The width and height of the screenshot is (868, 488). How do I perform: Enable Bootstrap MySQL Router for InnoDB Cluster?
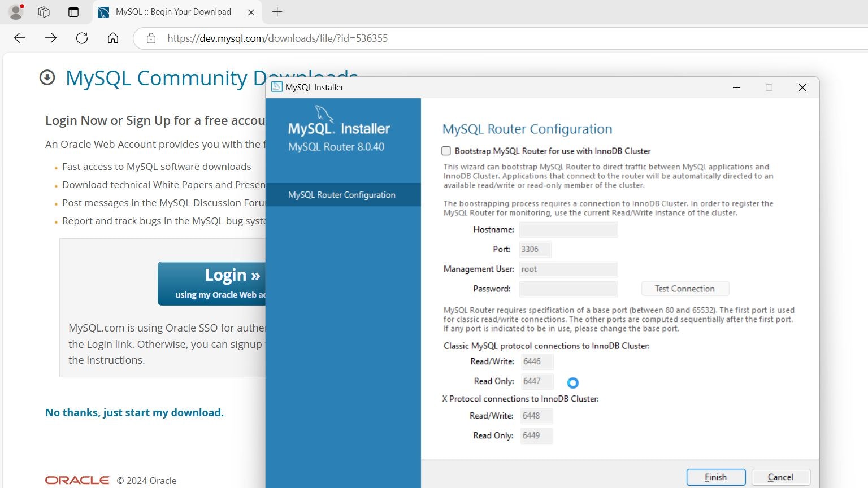(x=446, y=151)
